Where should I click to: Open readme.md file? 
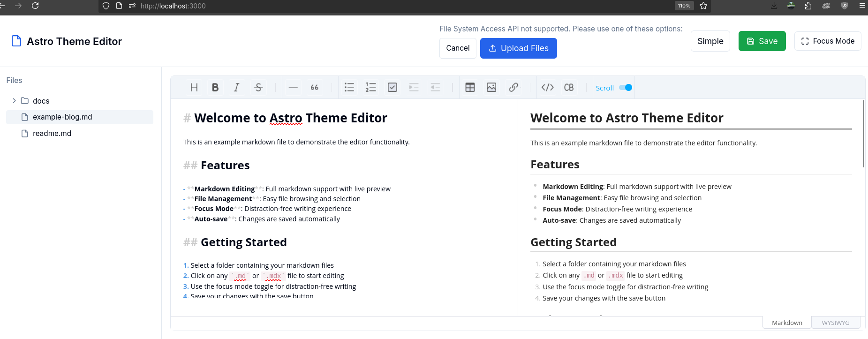80,134
